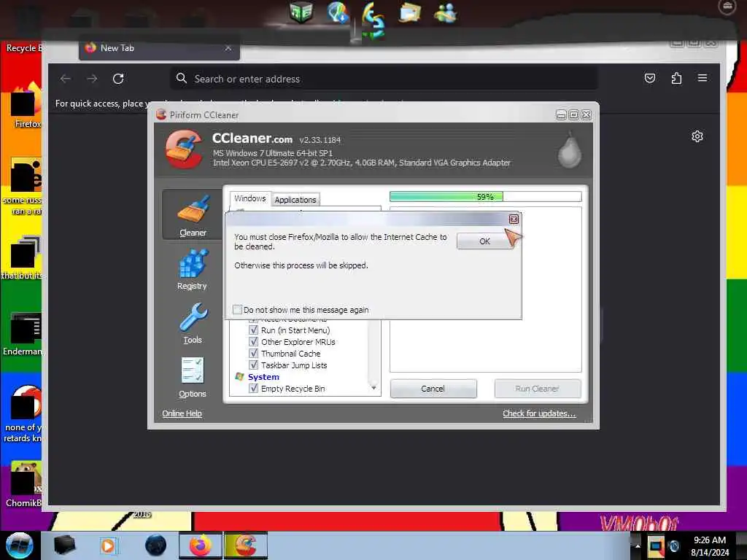
Task: Click the Run Cleaner button
Action: point(538,389)
